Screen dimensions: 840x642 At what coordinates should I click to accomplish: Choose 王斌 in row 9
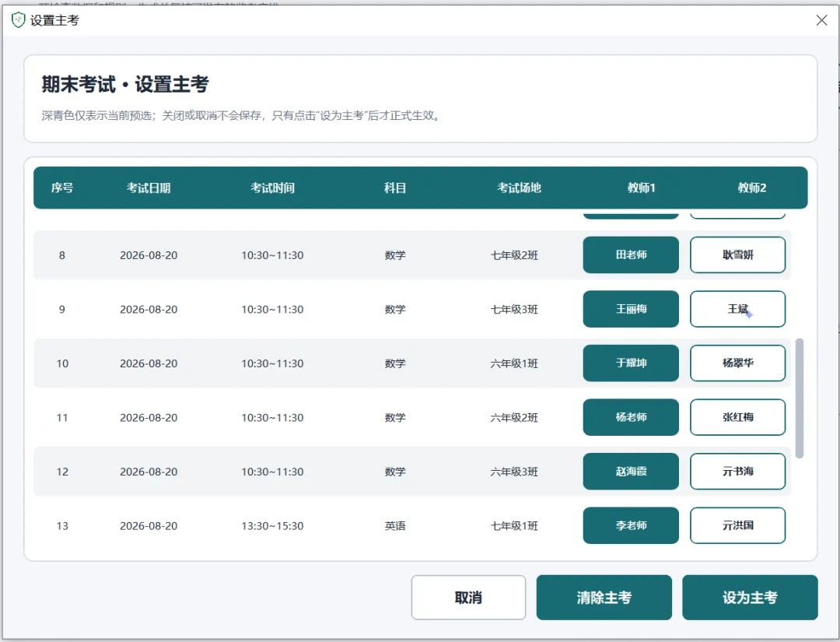click(737, 309)
